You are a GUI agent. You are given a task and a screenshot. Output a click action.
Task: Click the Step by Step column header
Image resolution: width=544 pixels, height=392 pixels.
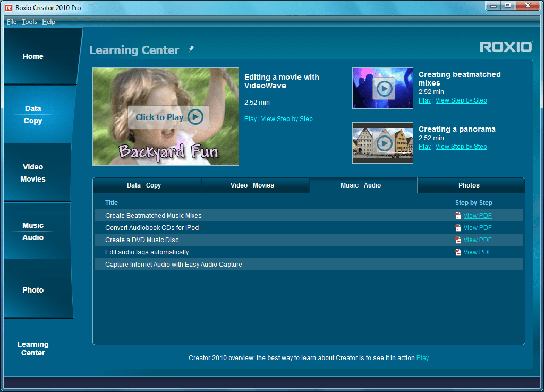tap(473, 202)
